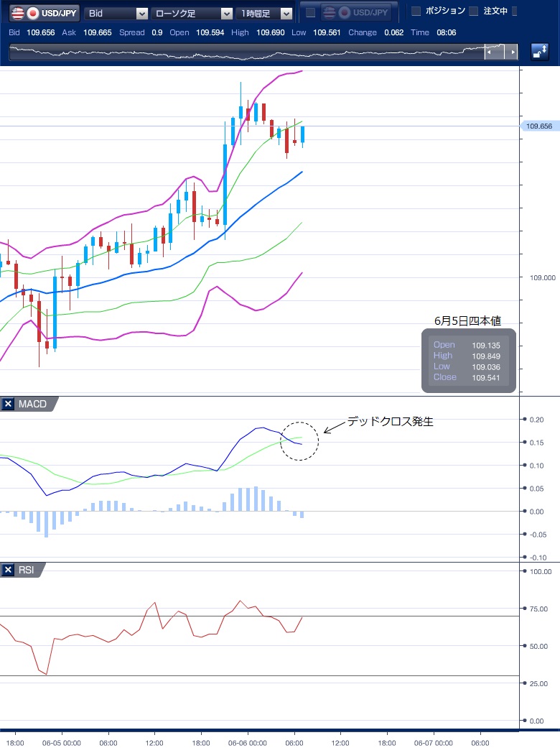Click the lock/auto-scale icon beside the overview bar
This screenshot has width=560, height=753.
(x=540, y=52)
